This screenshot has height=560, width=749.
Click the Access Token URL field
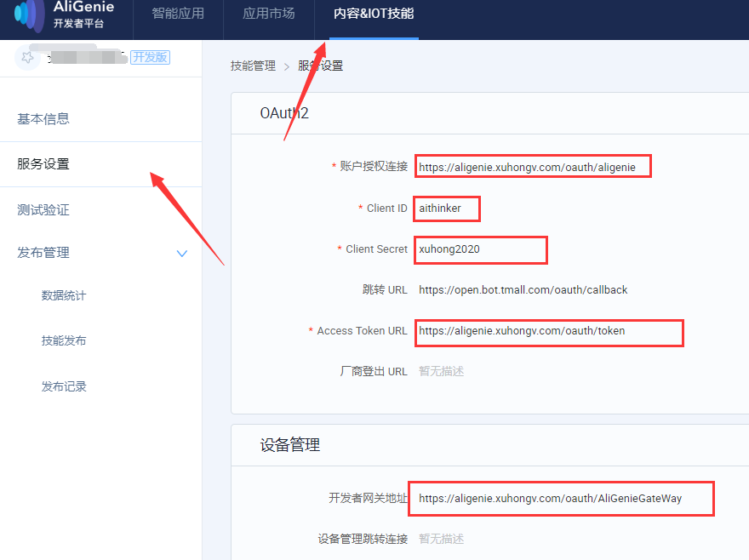pyautogui.click(x=549, y=333)
